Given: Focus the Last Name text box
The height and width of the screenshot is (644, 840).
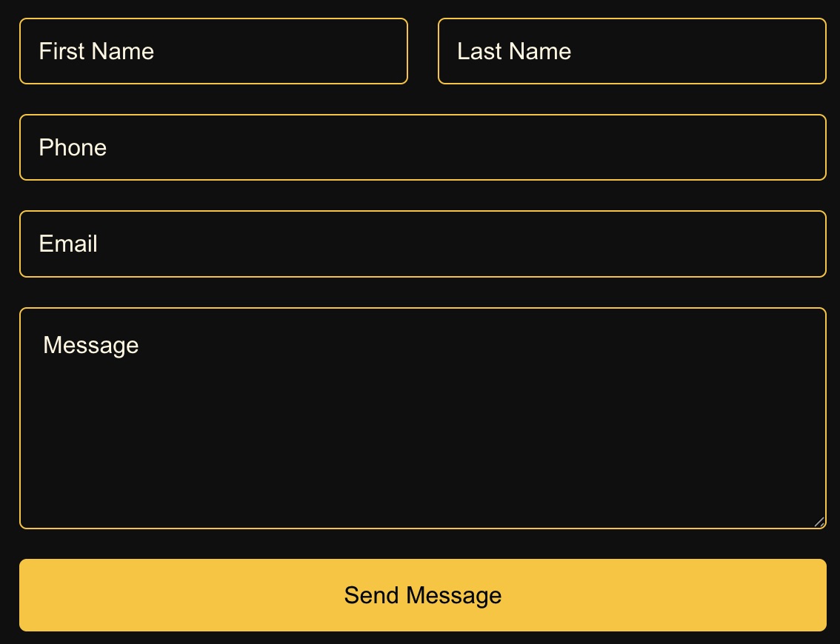Looking at the screenshot, I should pos(632,51).
